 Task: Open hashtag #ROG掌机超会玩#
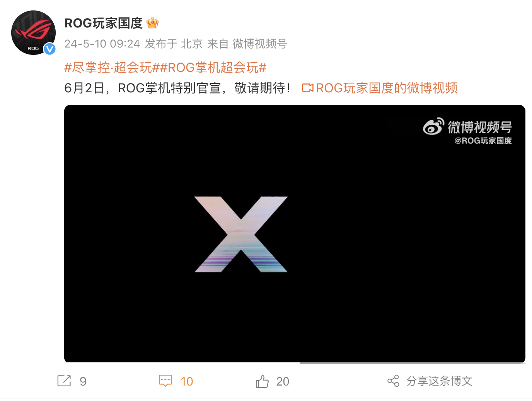[x=213, y=68]
